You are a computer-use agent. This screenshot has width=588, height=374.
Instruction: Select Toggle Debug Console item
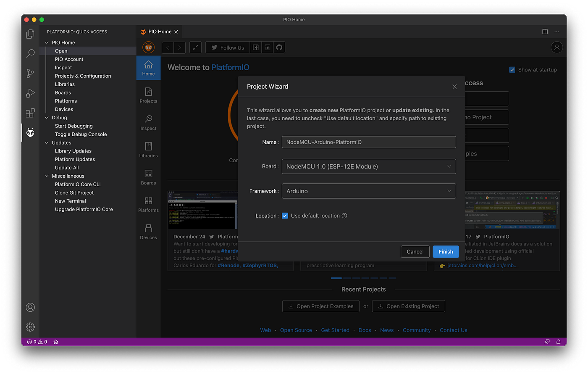pos(81,134)
